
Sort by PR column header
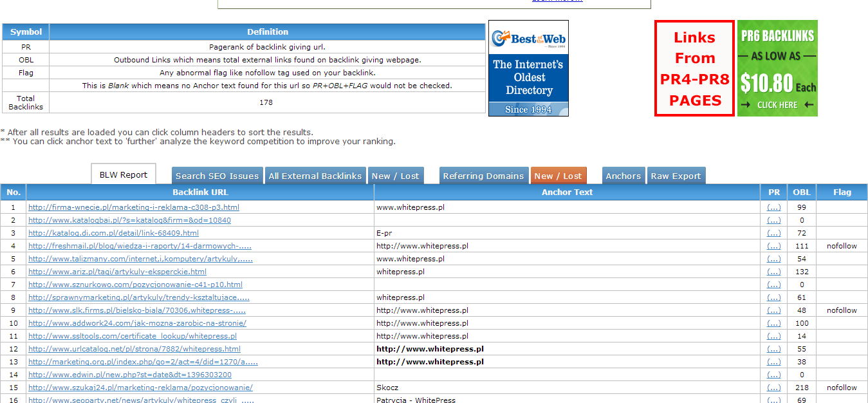[x=774, y=192]
